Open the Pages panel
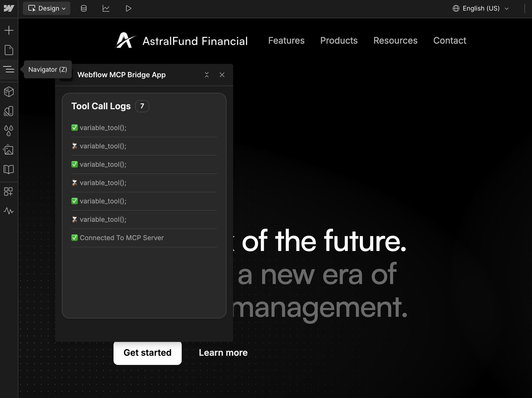The height and width of the screenshot is (398, 532). pos(9,50)
